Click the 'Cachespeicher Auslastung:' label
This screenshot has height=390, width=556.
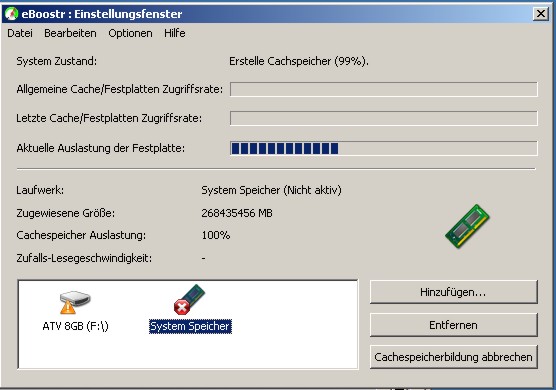pyautogui.click(x=81, y=235)
